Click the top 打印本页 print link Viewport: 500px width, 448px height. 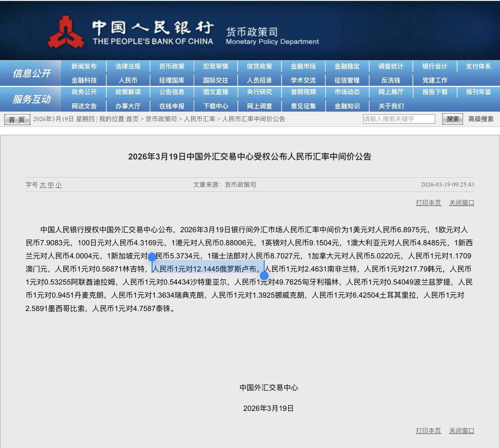[x=428, y=203]
